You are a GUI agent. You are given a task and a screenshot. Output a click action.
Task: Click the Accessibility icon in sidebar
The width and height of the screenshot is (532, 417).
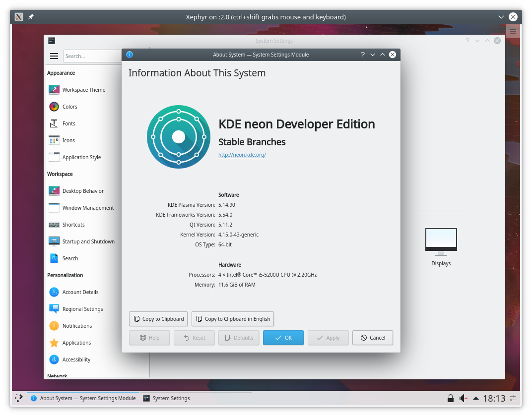click(x=54, y=359)
